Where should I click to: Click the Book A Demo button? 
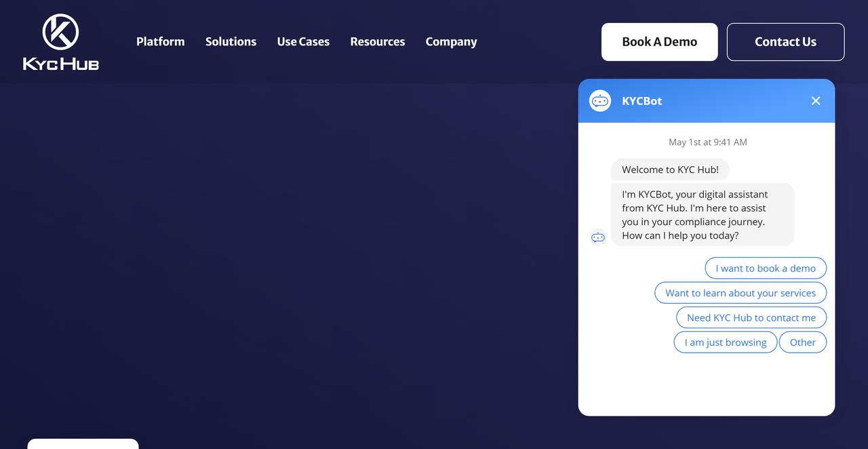tap(659, 42)
